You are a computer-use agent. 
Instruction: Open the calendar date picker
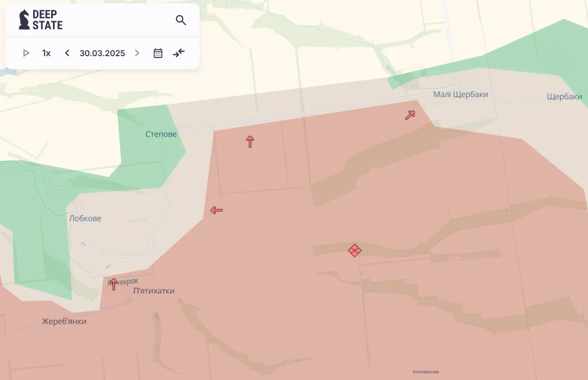coord(158,53)
